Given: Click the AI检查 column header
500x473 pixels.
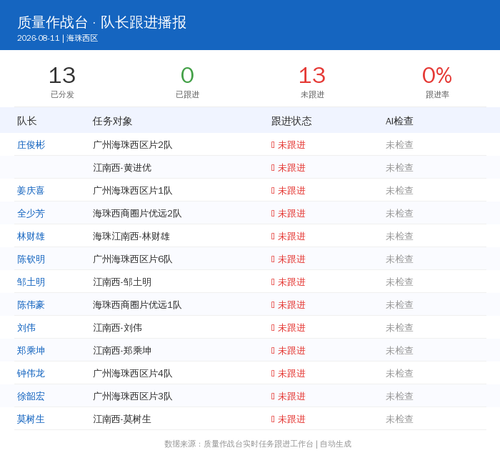Looking at the screenshot, I should (399, 121).
